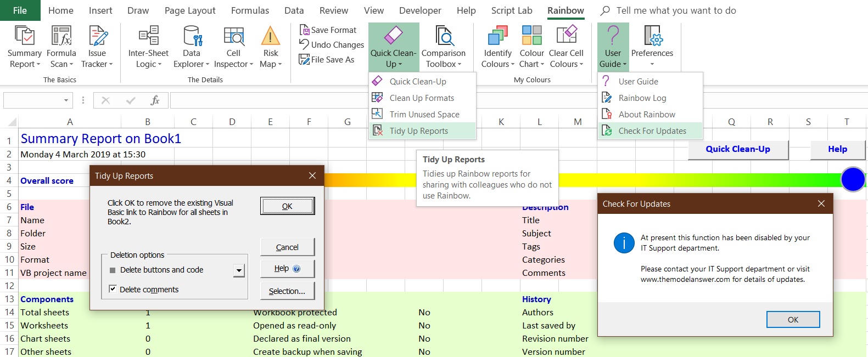The height and width of the screenshot is (357, 868).
Task: Choose Quick Clean-Up from the dropdown menu
Action: (x=422, y=81)
